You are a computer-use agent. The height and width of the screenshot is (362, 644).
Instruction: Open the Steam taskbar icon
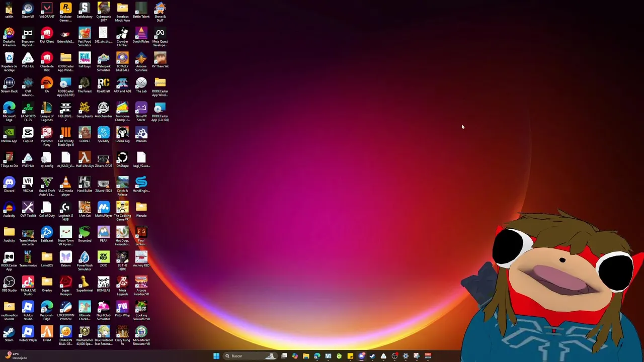pos(372,356)
